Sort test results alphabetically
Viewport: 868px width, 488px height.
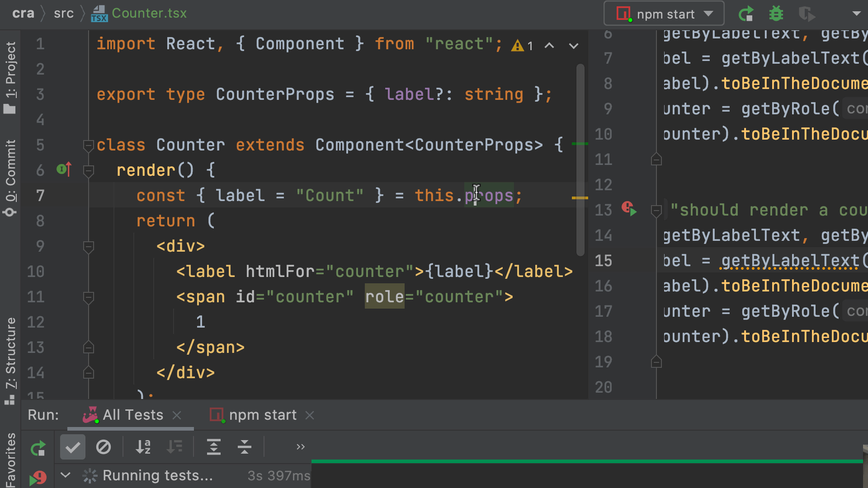143,447
